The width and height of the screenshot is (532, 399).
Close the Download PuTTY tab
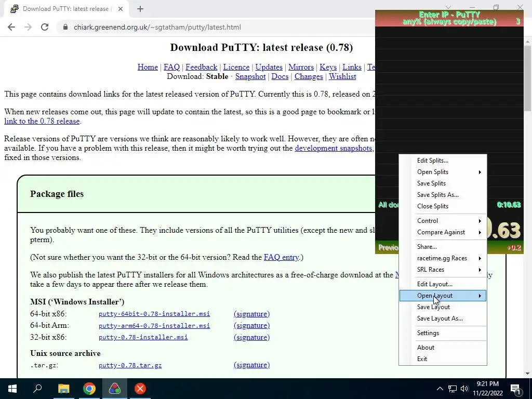coord(121,9)
